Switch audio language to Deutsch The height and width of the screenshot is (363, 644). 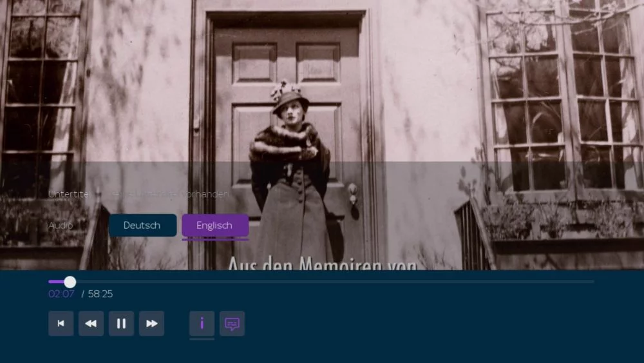pyautogui.click(x=142, y=226)
